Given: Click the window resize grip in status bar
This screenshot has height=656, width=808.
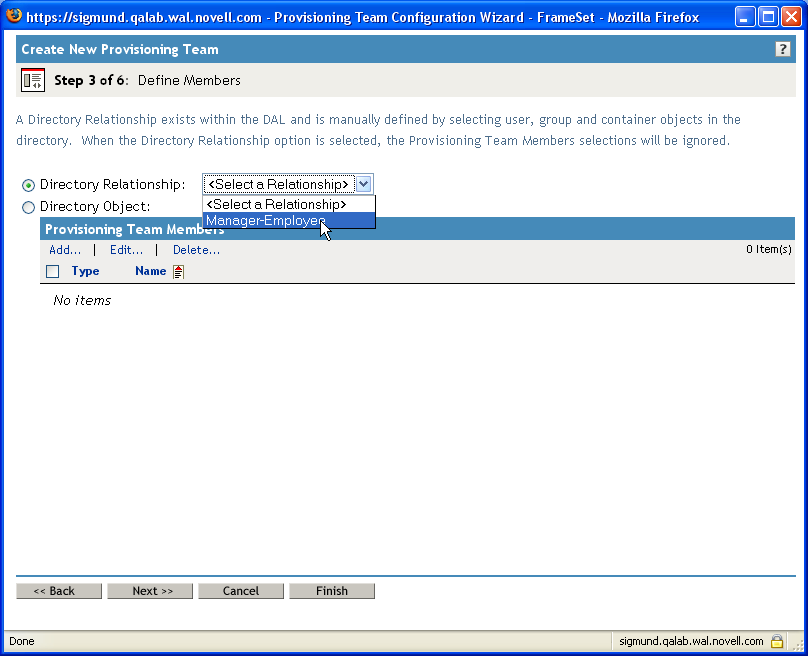Looking at the screenshot, I should 798,645.
